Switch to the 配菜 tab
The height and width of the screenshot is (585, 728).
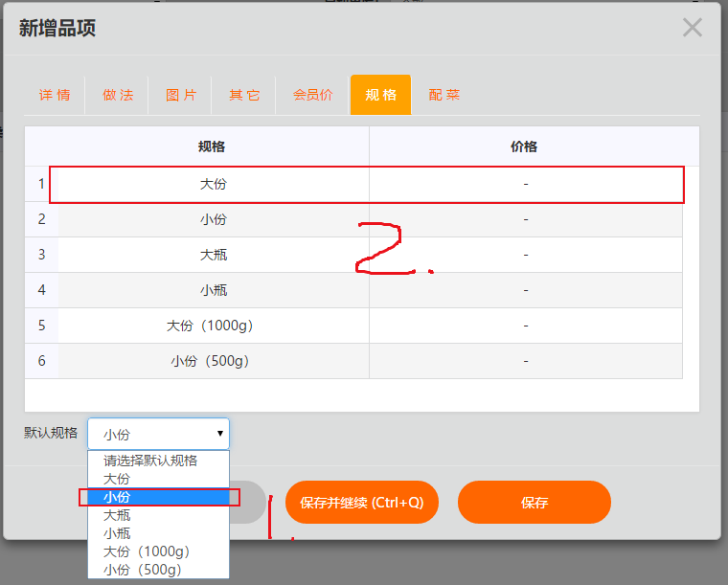point(444,95)
